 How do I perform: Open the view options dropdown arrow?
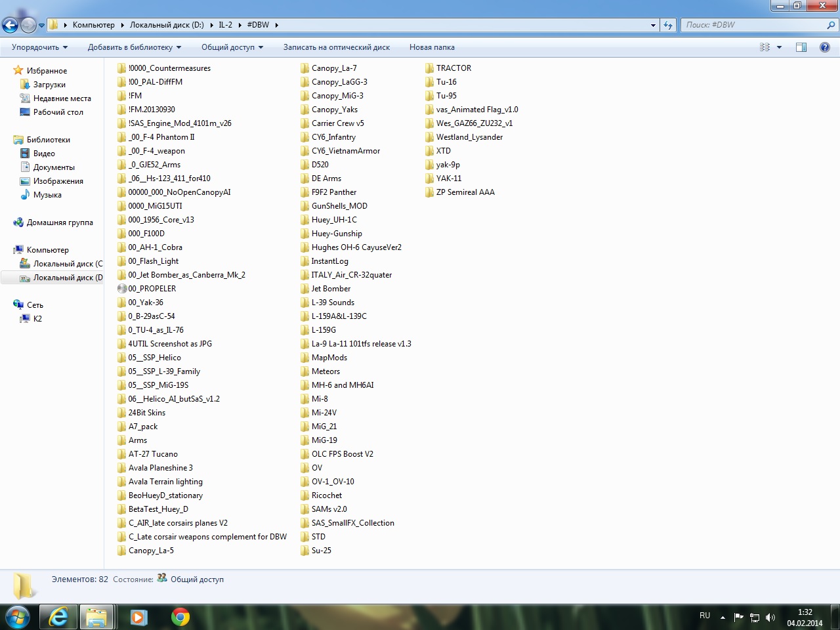tap(779, 47)
